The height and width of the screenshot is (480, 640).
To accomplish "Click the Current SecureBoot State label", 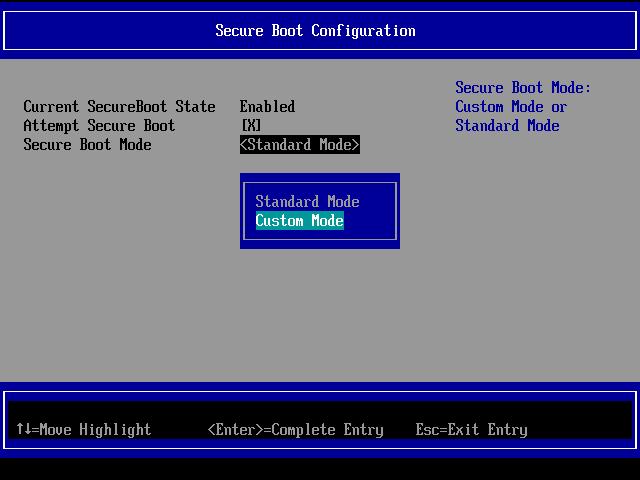I will pos(119,107).
